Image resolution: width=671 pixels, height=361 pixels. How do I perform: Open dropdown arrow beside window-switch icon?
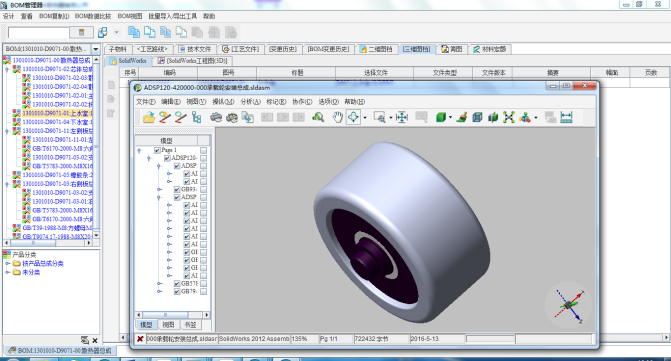tap(116, 32)
